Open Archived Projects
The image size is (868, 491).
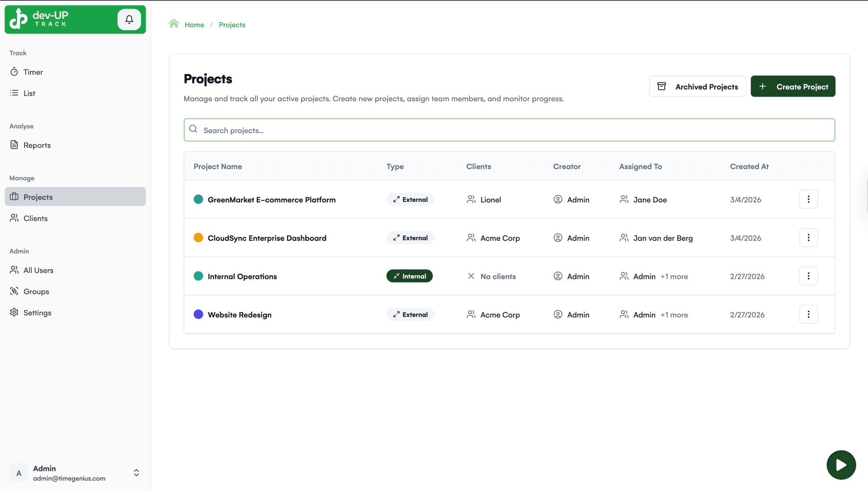(x=697, y=86)
